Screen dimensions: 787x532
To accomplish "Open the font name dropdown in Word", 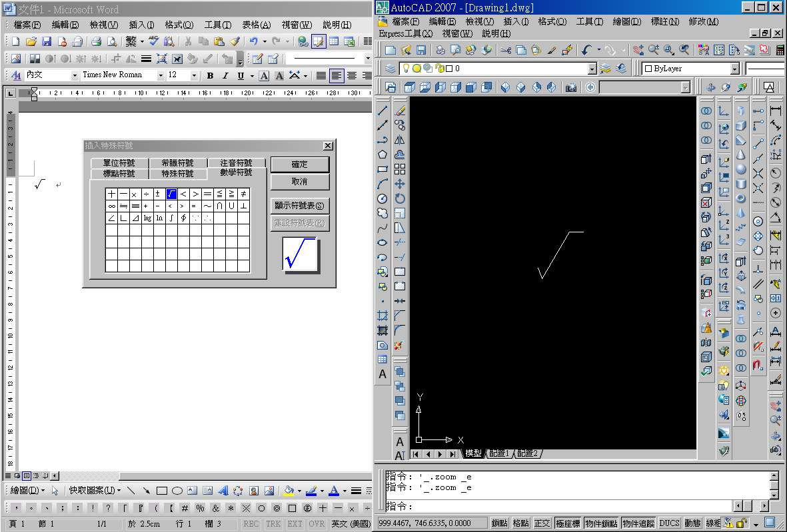I will click(x=161, y=75).
